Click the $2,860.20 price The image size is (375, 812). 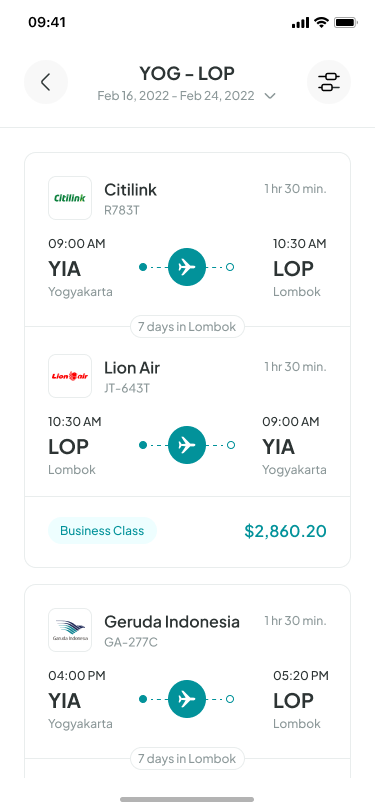(x=285, y=531)
